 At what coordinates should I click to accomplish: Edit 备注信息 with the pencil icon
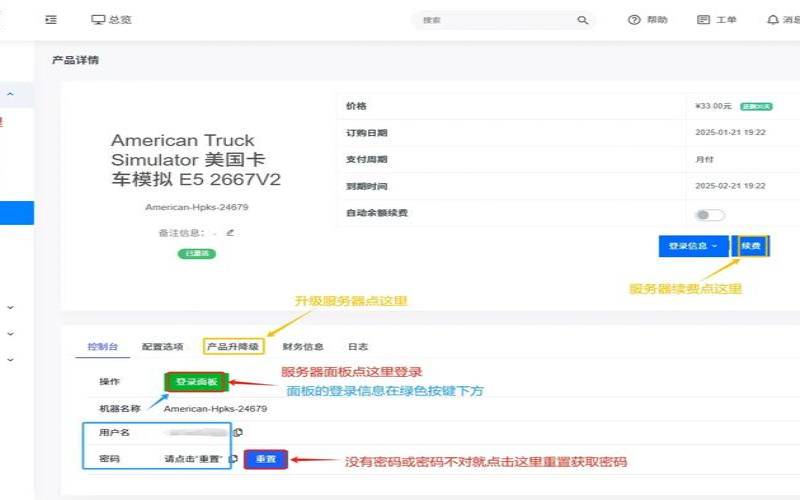(x=230, y=233)
